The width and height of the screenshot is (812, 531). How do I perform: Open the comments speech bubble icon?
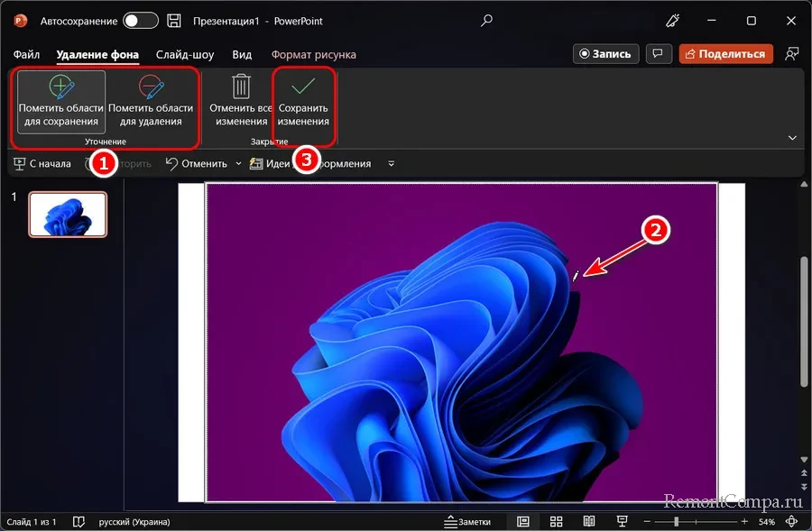659,54
